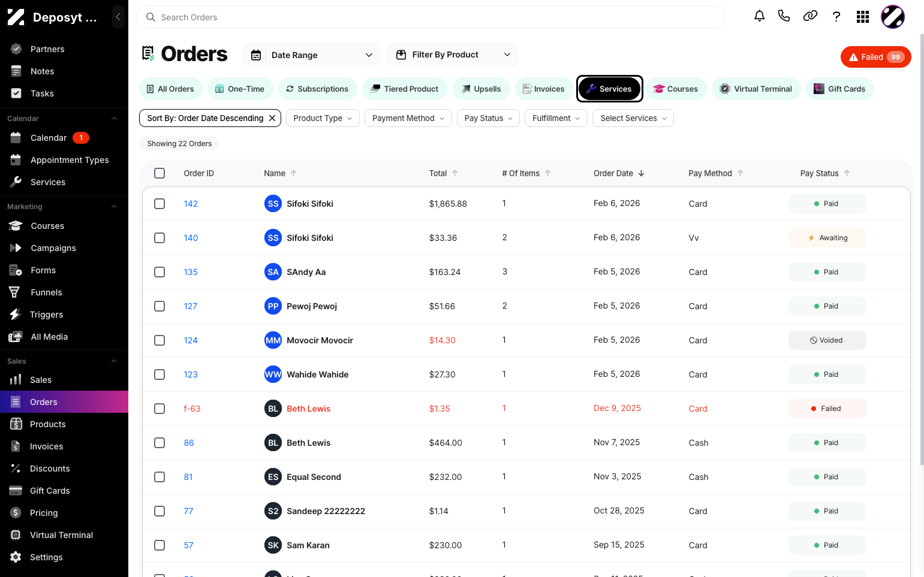Open Forms in the sidebar
Screen dimensions: 924x577
click(x=64, y=270)
